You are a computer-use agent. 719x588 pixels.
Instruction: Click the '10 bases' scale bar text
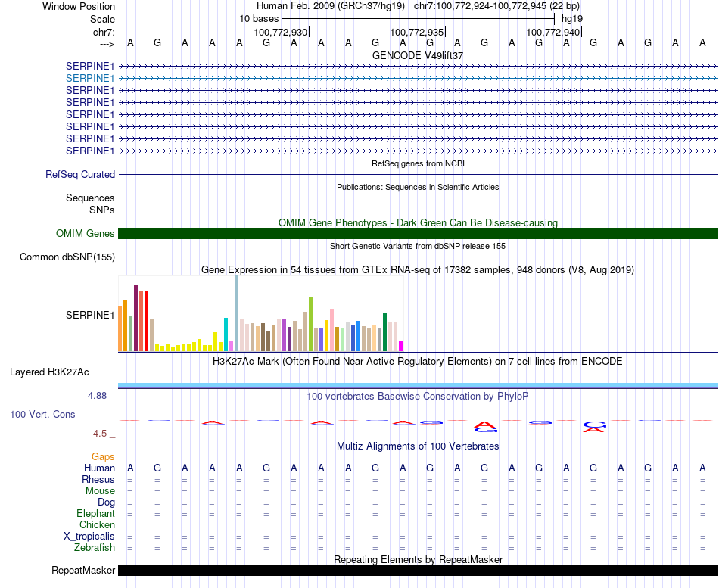click(259, 19)
